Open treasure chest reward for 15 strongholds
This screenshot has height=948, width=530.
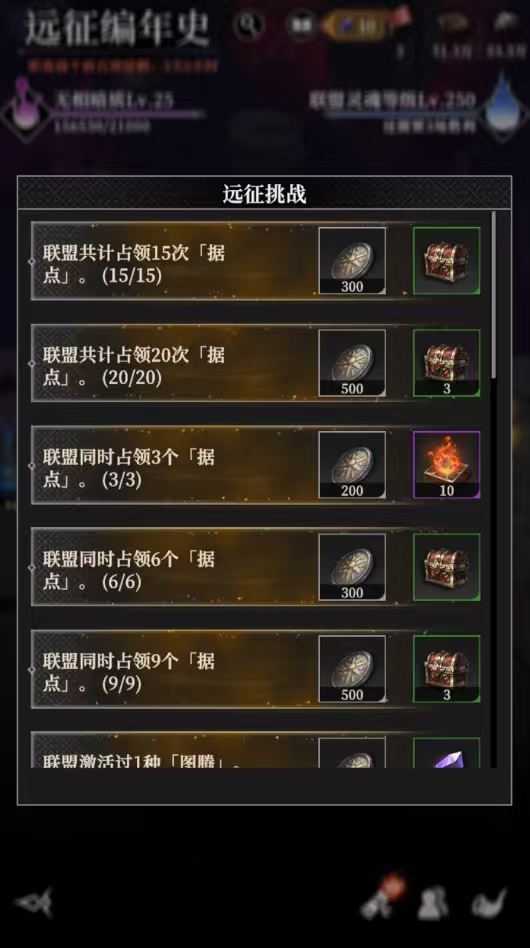click(447, 261)
